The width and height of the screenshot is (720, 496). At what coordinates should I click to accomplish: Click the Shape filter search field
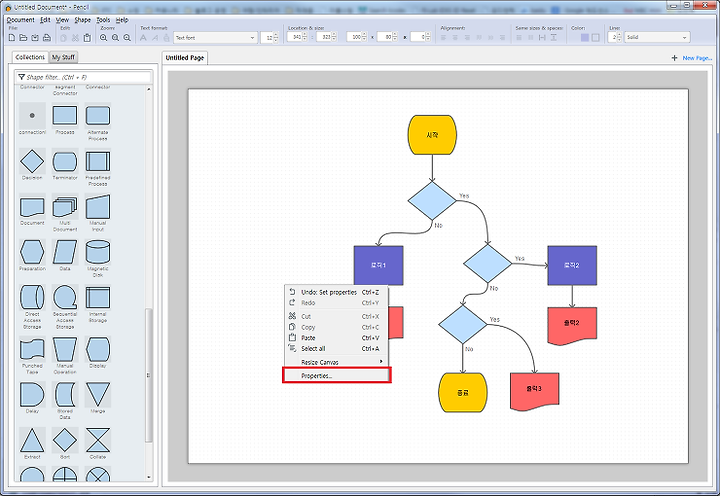coord(84,77)
